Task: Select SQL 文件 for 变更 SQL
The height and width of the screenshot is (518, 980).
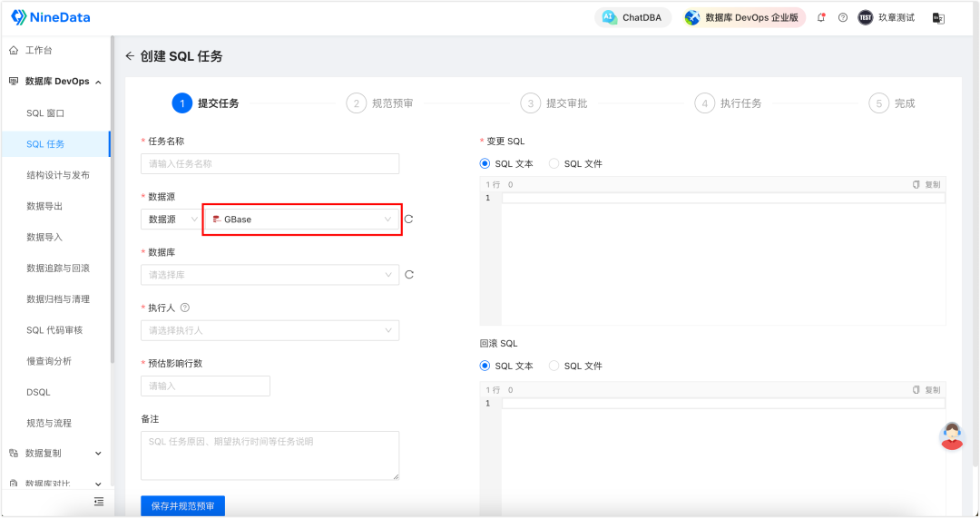Action: pos(575,163)
